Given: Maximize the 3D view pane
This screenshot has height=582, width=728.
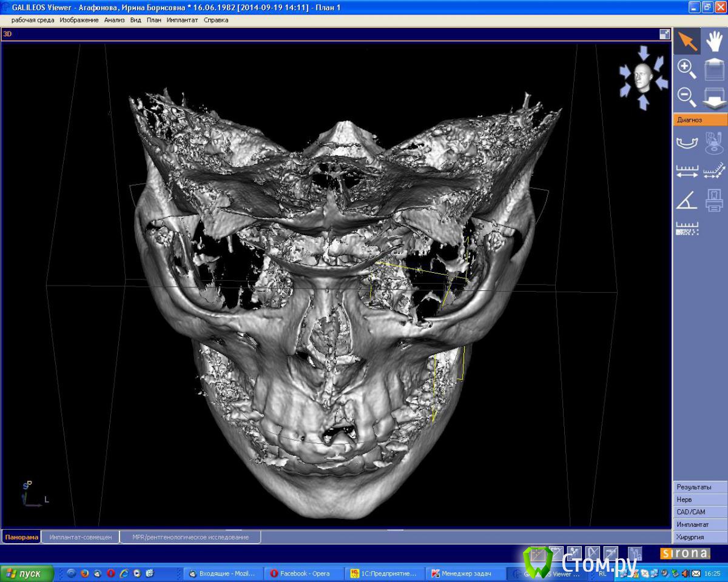Looking at the screenshot, I should pyautogui.click(x=664, y=35).
